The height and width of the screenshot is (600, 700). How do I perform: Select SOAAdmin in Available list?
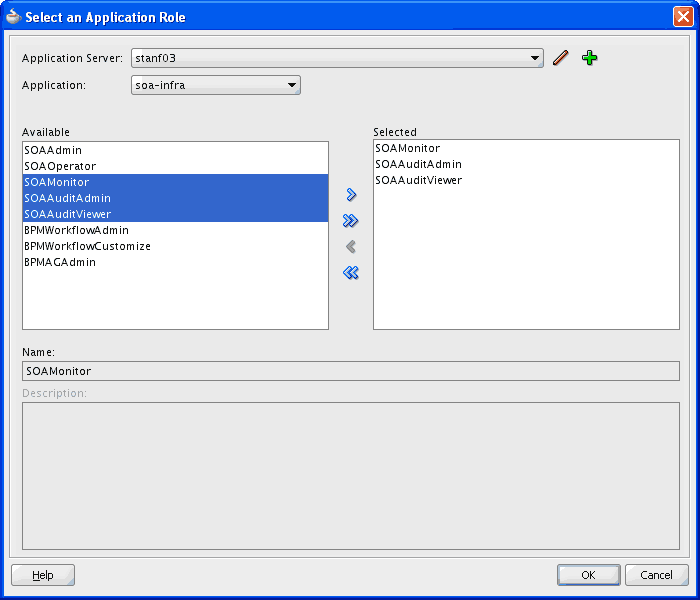(175, 150)
